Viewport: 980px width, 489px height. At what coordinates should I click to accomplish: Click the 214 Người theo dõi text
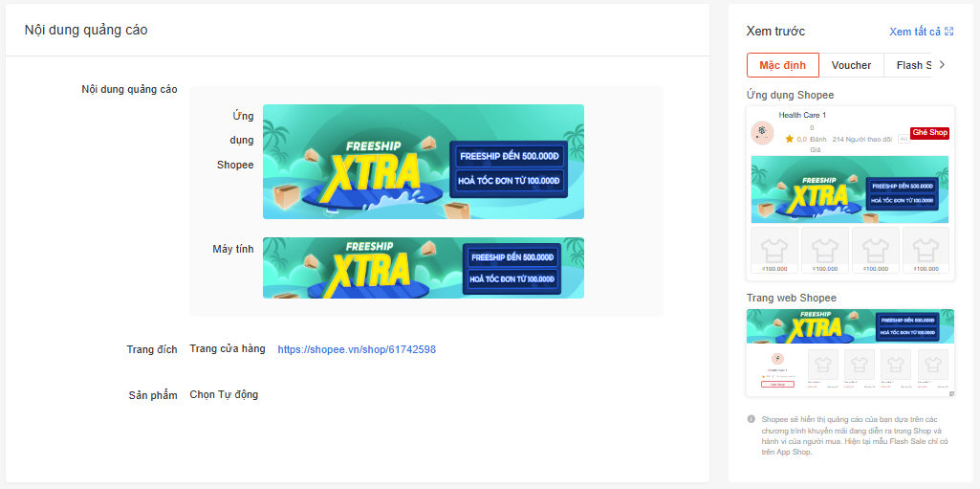(861, 139)
